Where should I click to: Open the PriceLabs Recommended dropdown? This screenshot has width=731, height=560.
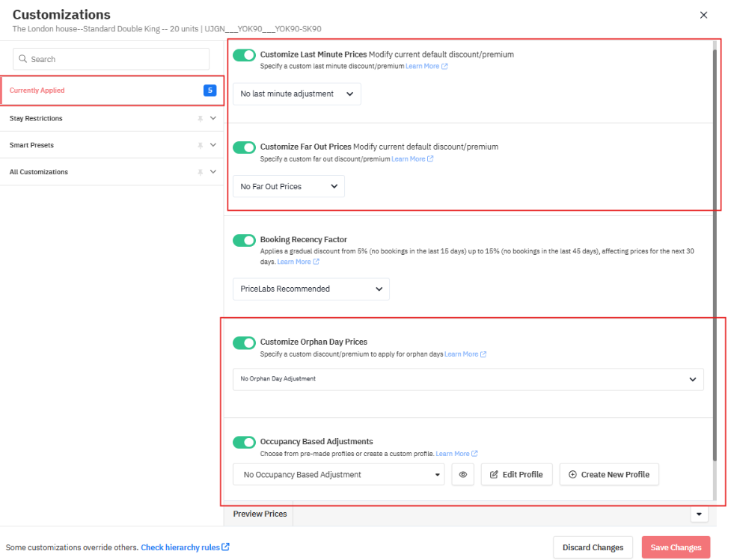click(311, 289)
